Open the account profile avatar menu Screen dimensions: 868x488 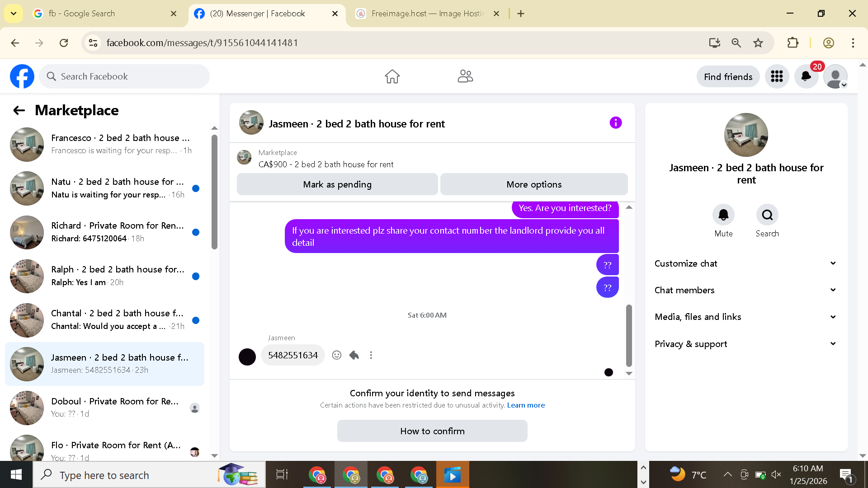click(835, 76)
